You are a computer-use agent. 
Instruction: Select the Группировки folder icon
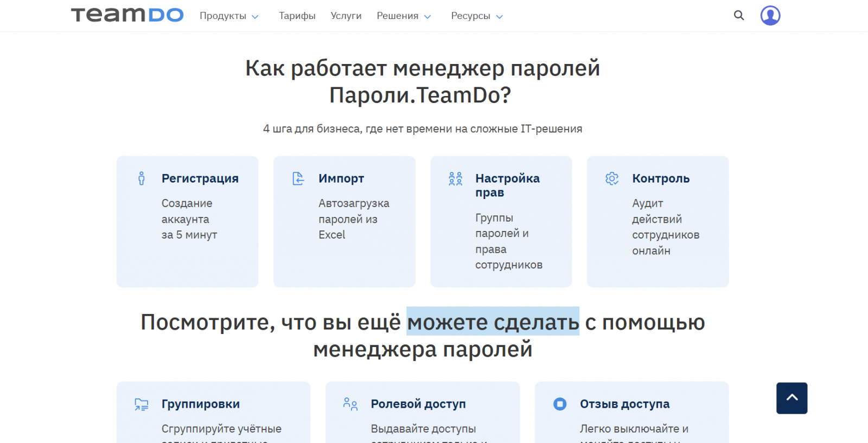142,404
